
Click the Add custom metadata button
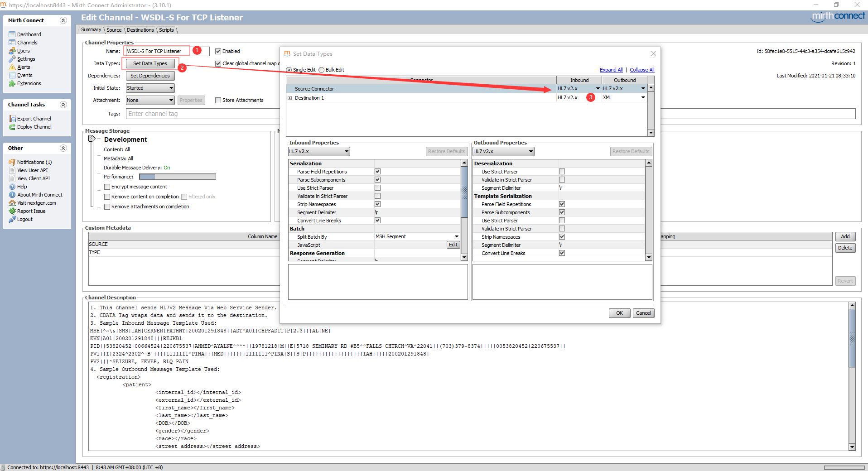pyautogui.click(x=845, y=236)
